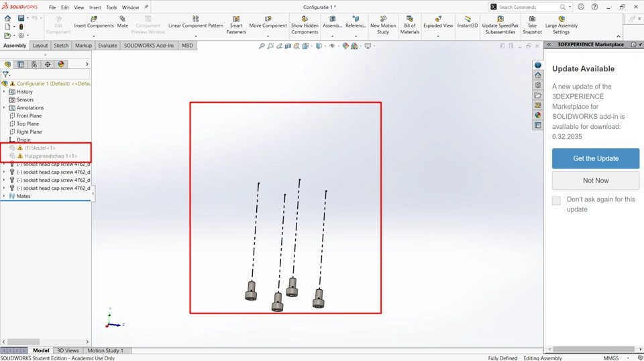Viewport: 644px width, 361px height.
Task: Select the Mate tool
Action: tap(122, 22)
